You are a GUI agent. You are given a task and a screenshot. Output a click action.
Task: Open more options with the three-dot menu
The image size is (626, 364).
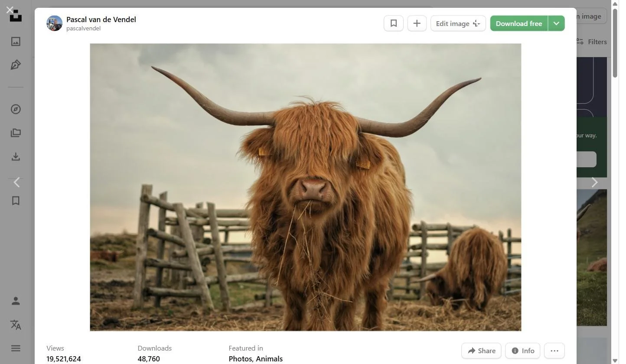[x=555, y=351]
